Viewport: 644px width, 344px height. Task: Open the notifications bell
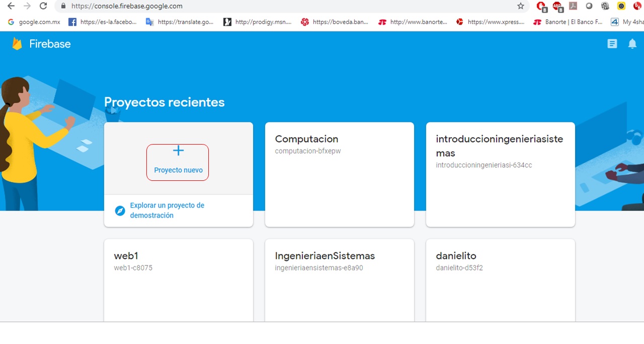(632, 44)
